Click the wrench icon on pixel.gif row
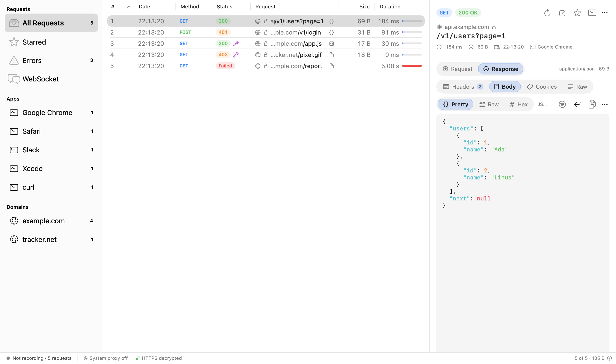This screenshot has width=616, height=364. 236,55
